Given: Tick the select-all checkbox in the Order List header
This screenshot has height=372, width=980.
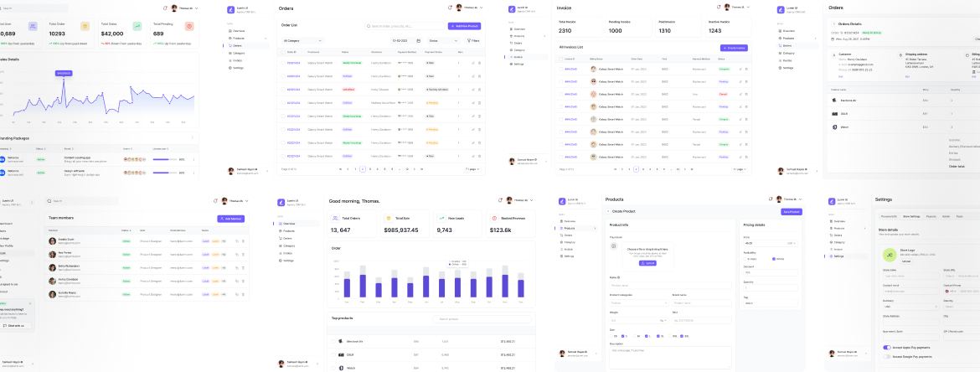Looking at the screenshot, I should point(284,52).
